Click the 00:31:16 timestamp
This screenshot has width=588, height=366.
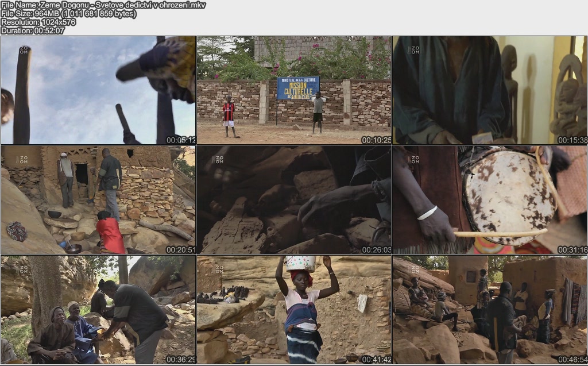572,250
